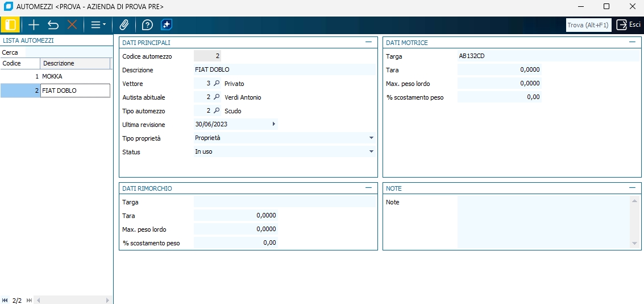Open Autista abituale lookup magnifier
Screen dimensions: 644x304
[217, 97]
